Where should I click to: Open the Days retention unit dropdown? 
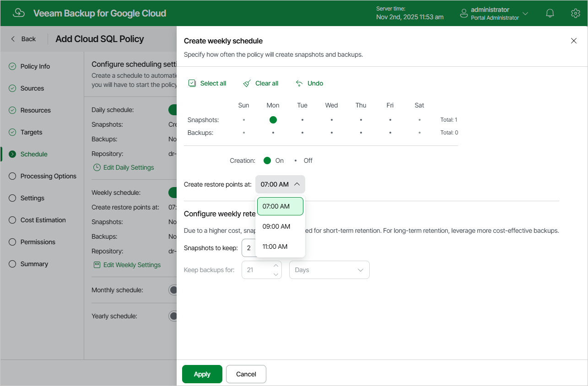click(329, 270)
